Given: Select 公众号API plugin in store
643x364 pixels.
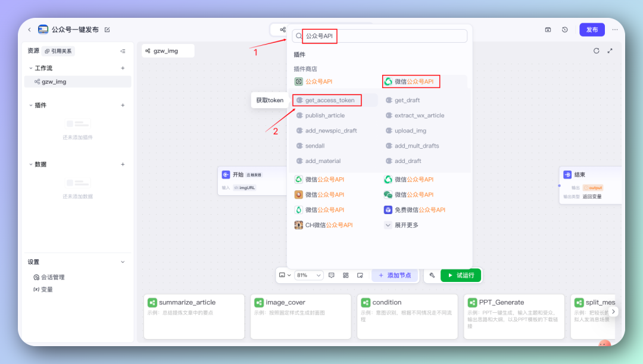Looking at the screenshot, I should click(314, 81).
